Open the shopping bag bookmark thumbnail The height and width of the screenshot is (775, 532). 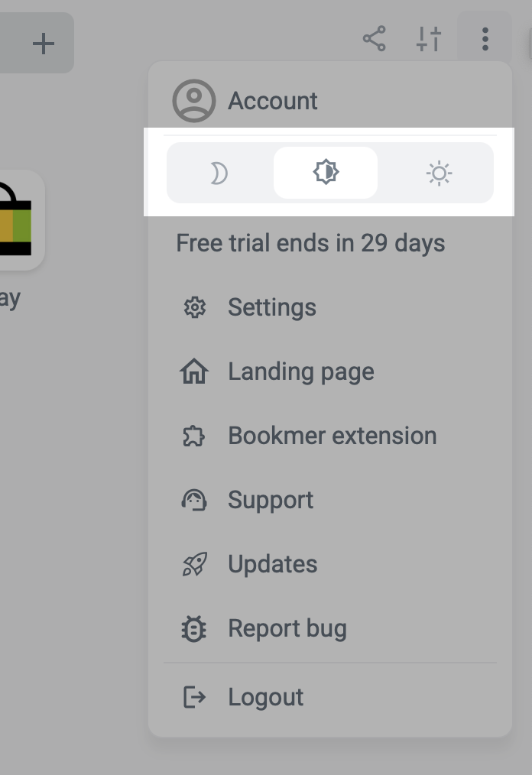click(x=17, y=222)
